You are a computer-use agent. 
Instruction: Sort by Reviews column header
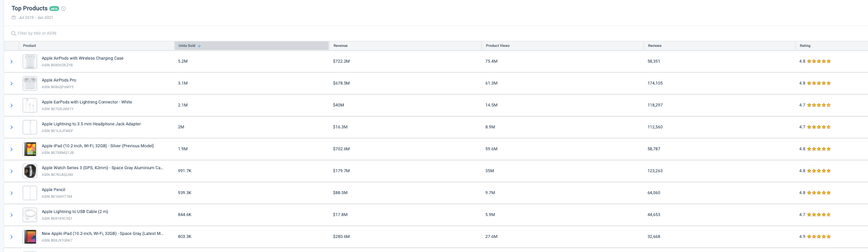click(719, 46)
